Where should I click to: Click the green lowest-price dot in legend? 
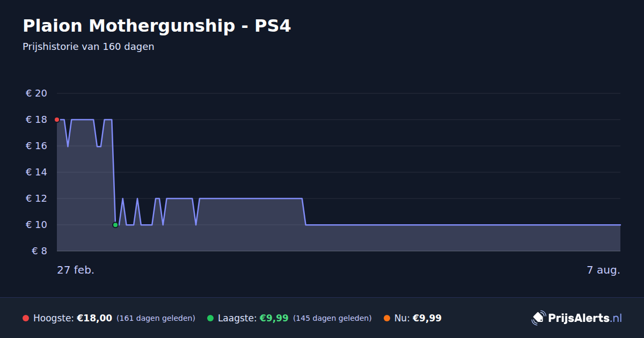(210, 318)
